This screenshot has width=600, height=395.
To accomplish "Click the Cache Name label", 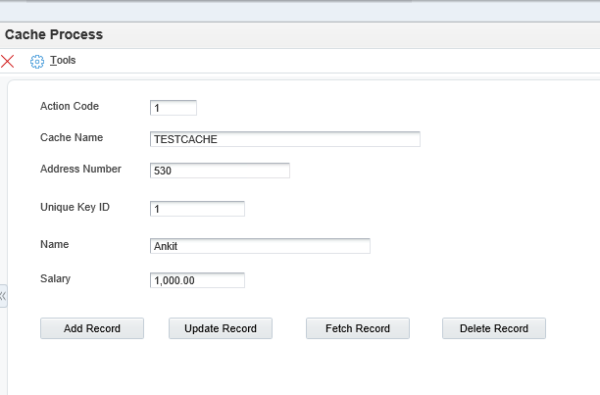I will click(72, 137).
